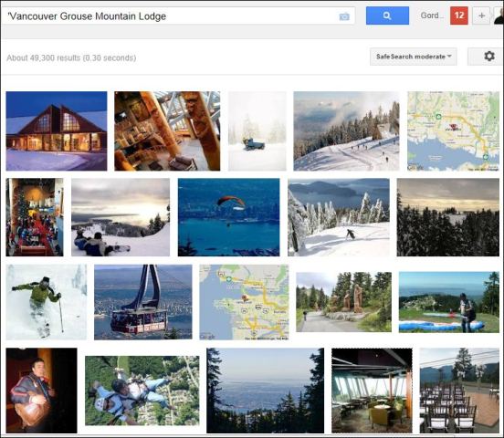504x438 pixels.
Task: Open the skier in green jacket thumbnail
Action: point(47,302)
